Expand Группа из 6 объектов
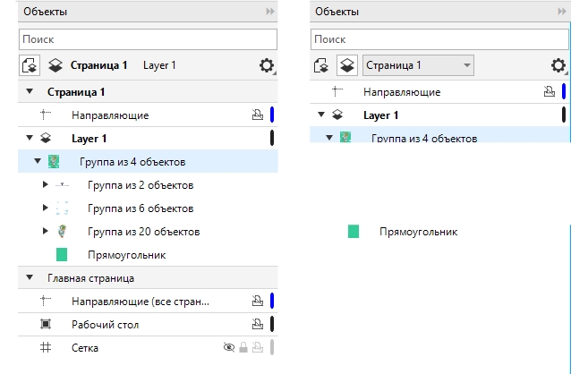Screen dimensions: 588x374 pyautogui.click(x=46, y=208)
